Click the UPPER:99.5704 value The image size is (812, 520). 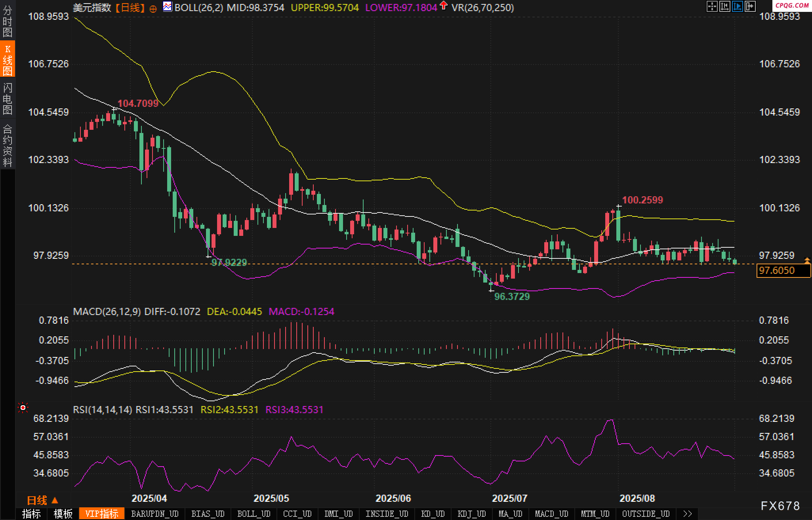pyautogui.click(x=325, y=8)
